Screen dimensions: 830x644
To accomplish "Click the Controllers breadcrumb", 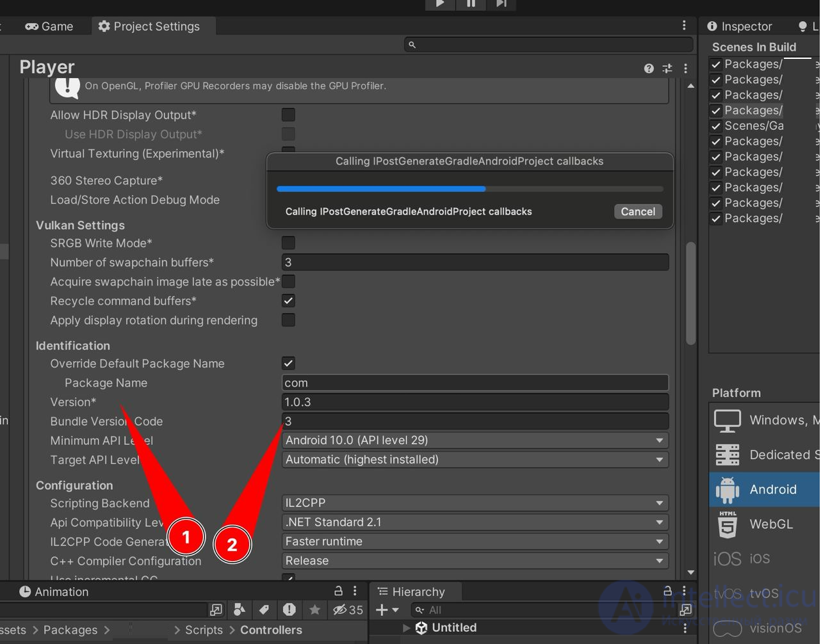I will (271, 630).
